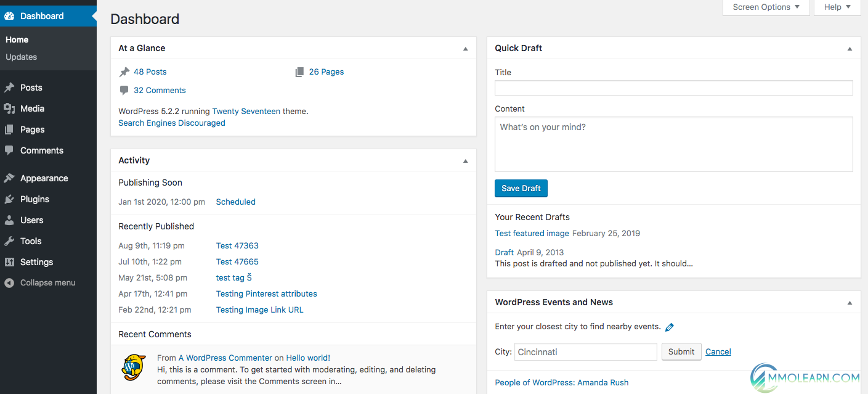Image resolution: width=868 pixels, height=394 pixels.
Task: Click the Media icon in sidebar
Action: (x=9, y=109)
